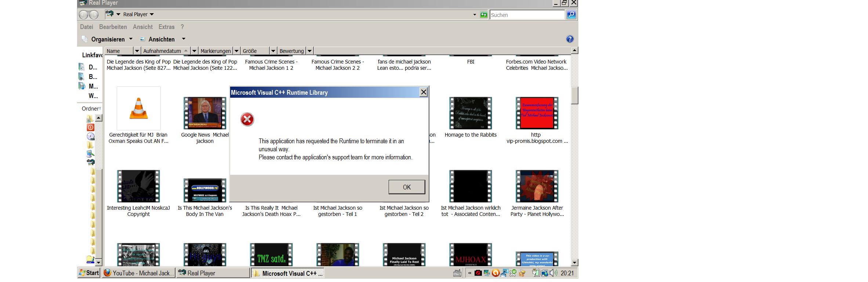Open the Extras menu
Screen dimensions: 868x282
coord(167,27)
